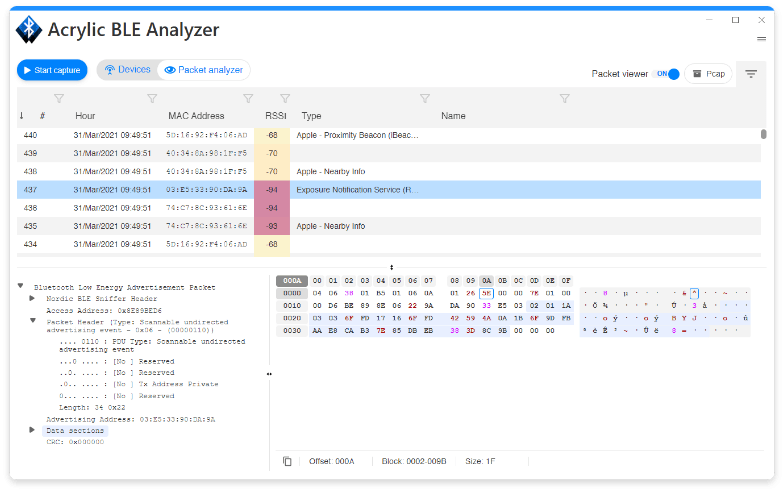
Task: Open the filter list icon at top right
Action: pyautogui.click(x=750, y=74)
